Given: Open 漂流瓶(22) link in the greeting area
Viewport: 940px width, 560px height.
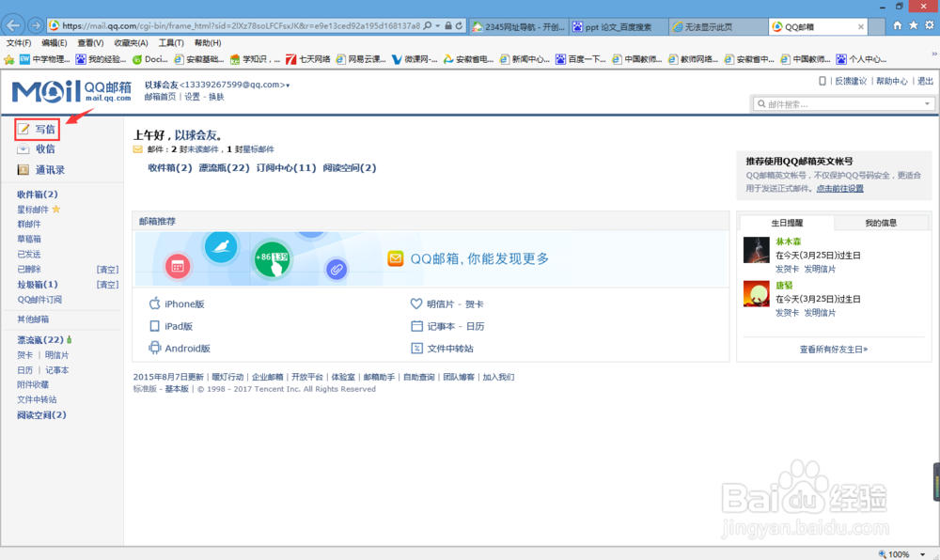Looking at the screenshot, I should pyautogui.click(x=225, y=167).
